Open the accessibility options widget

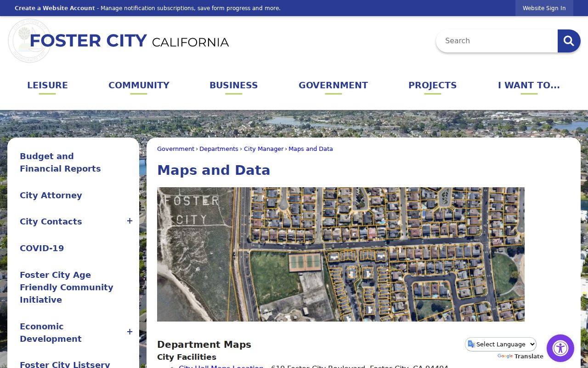(560, 348)
